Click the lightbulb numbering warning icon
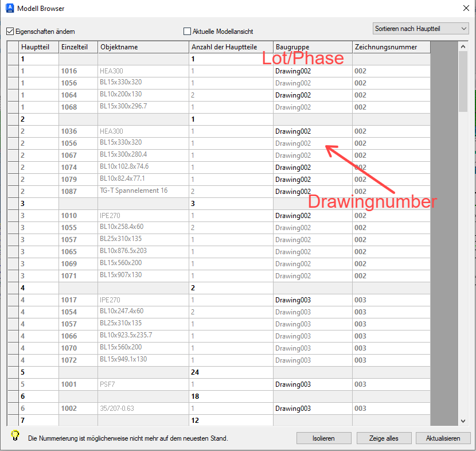 (11, 438)
